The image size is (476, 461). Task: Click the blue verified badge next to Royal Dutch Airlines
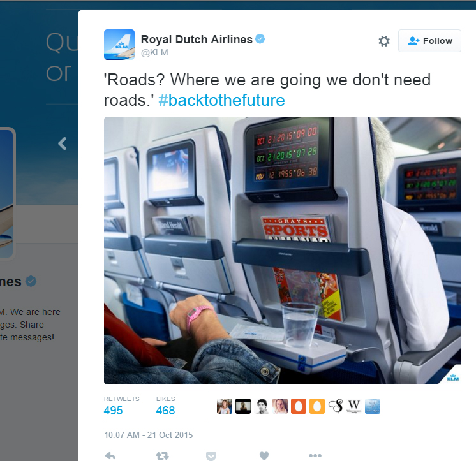click(260, 39)
